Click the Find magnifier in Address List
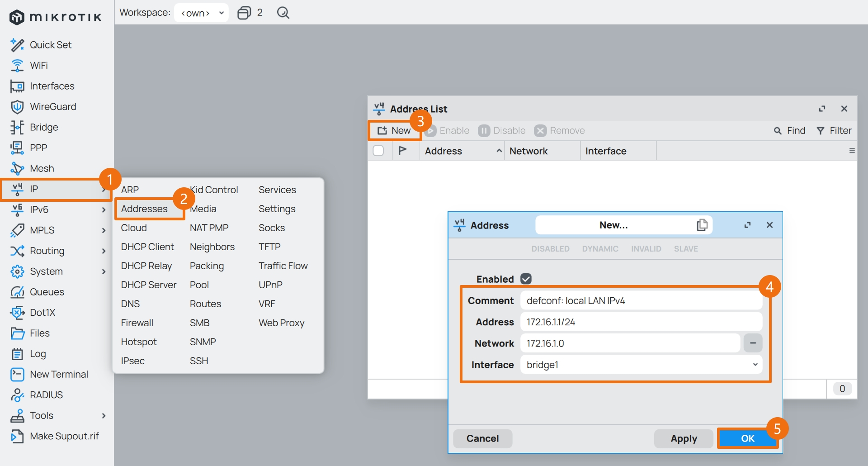Image resolution: width=868 pixels, height=466 pixels. tap(778, 131)
